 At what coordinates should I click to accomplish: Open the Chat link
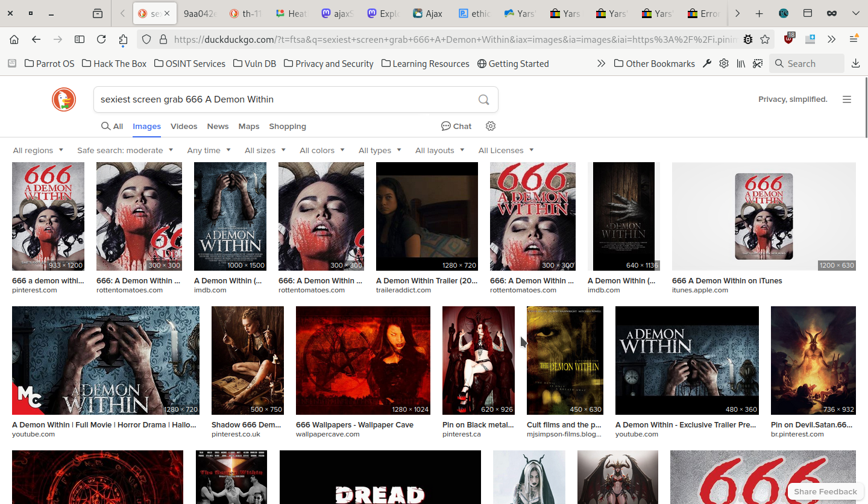point(456,126)
